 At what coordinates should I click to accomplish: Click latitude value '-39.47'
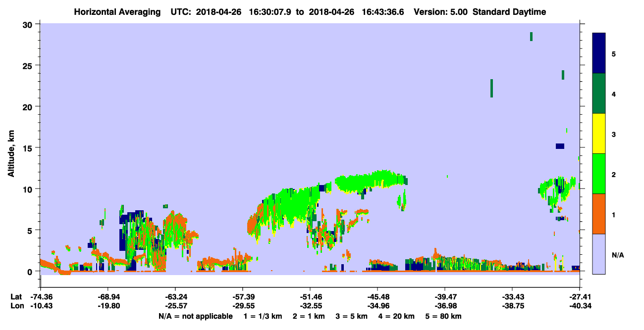click(x=444, y=297)
